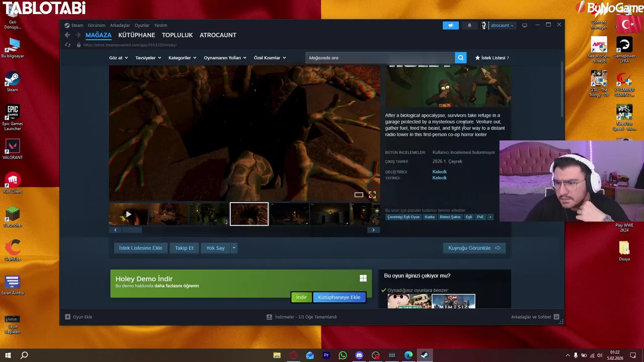644x362 pixels.
Task: Open Epic Games Launcher desktop icon
Action: click(13, 118)
